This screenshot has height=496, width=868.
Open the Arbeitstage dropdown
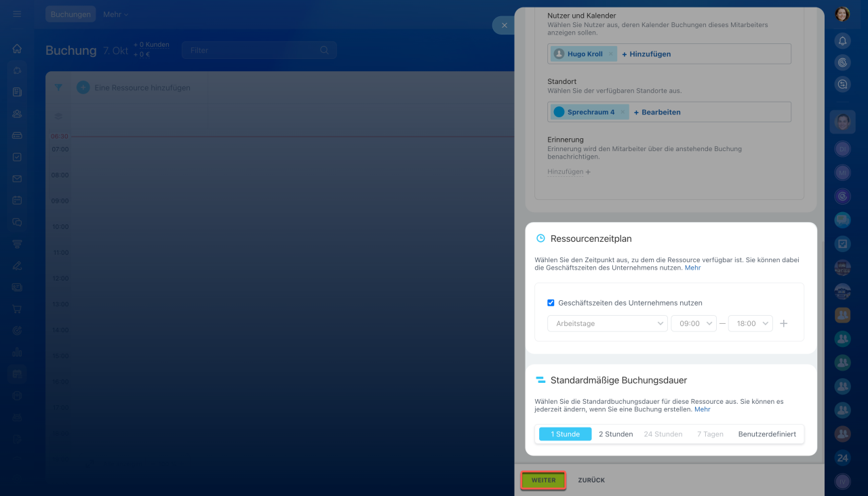coord(608,324)
